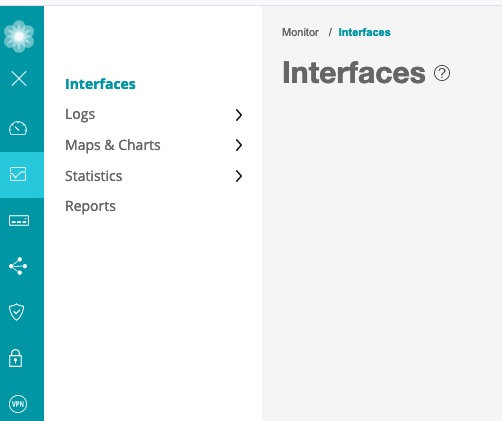502x421 pixels.
Task: Click the Monitor breadcrumb link
Action: click(x=300, y=32)
